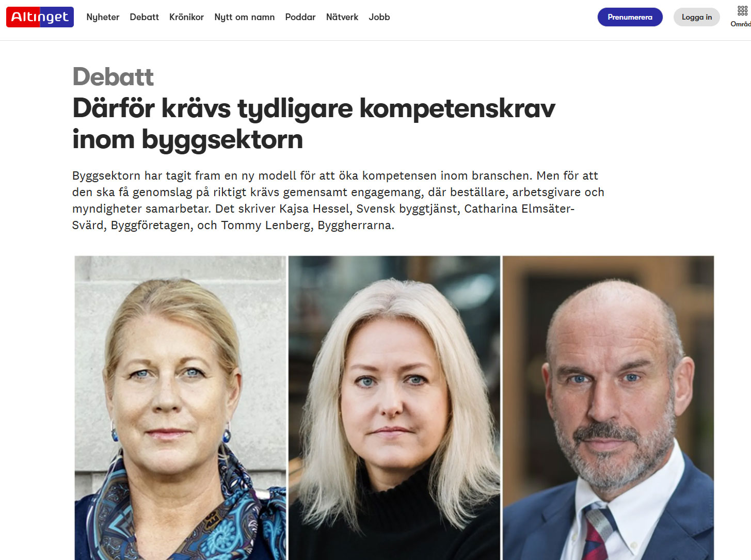Viewport: 751px width, 560px height.
Task: Click the article intro paragraph text
Action: (x=338, y=200)
